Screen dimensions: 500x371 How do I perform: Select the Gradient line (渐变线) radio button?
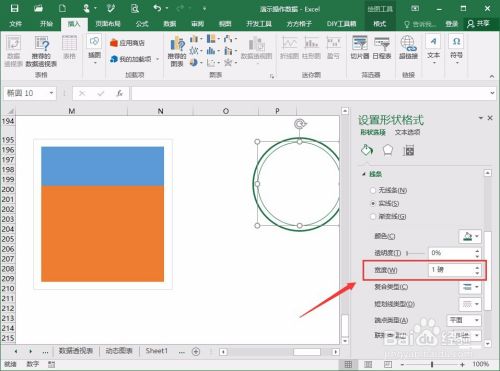tap(373, 217)
